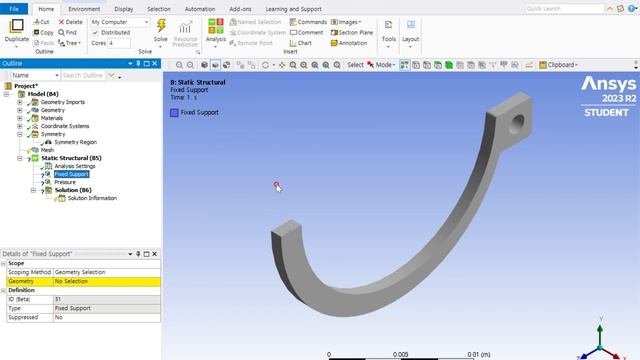Collapse the Static Structural (B5) node
Screen dimensions: 640x360
coord(20,158)
